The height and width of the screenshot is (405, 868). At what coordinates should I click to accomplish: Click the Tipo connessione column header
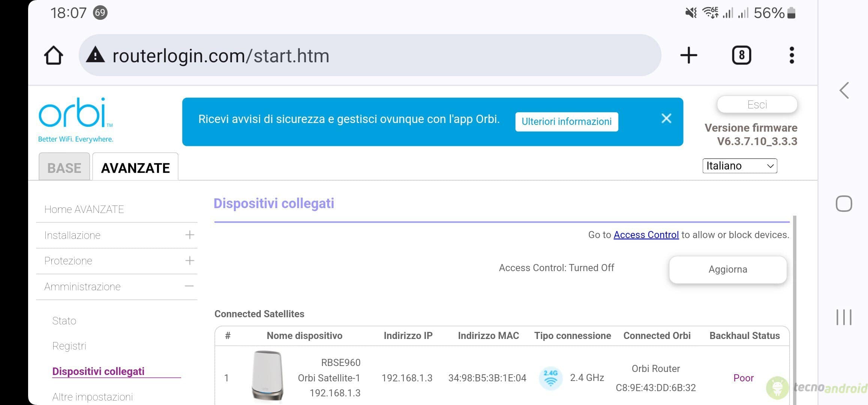point(572,336)
